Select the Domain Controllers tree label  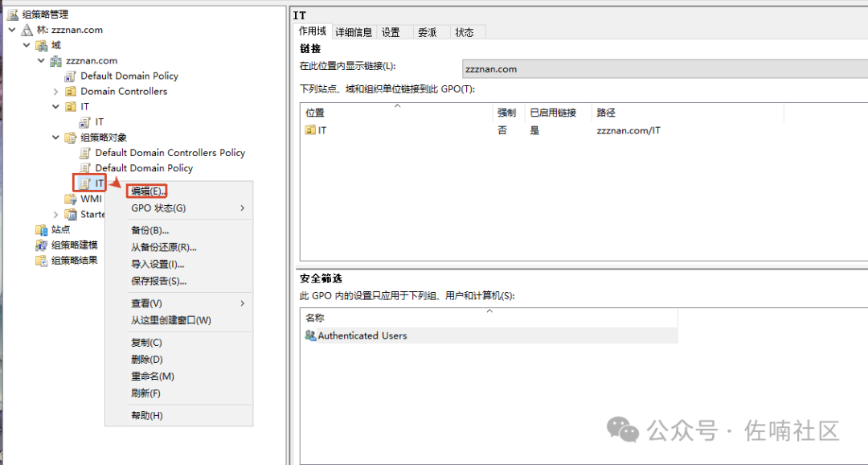tap(124, 92)
